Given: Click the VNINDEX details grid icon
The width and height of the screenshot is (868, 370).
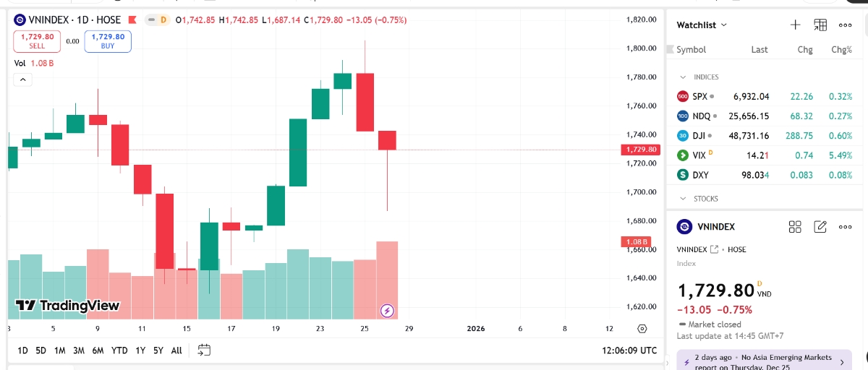Looking at the screenshot, I should click(x=795, y=227).
